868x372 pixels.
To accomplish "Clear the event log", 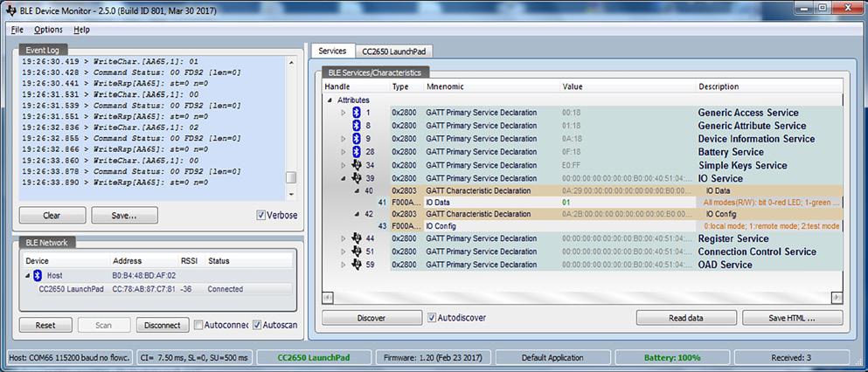I will click(52, 216).
